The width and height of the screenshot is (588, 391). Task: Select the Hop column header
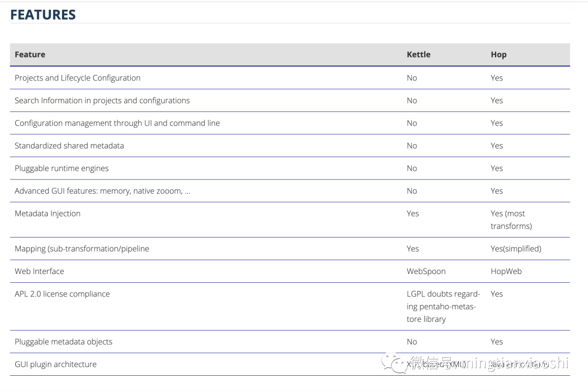(x=498, y=54)
